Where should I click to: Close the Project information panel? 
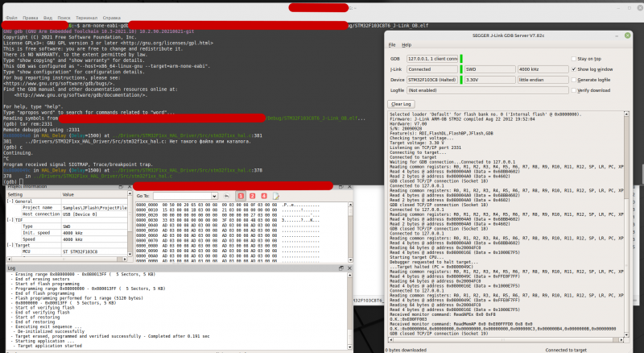pyautogui.click(x=130, y=187)
